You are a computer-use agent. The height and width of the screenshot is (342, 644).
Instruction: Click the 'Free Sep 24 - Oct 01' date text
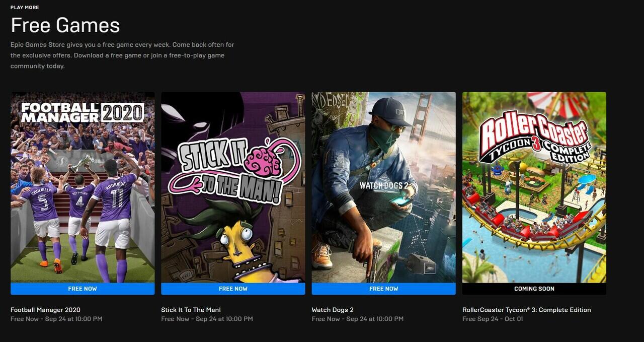[493, 319]
